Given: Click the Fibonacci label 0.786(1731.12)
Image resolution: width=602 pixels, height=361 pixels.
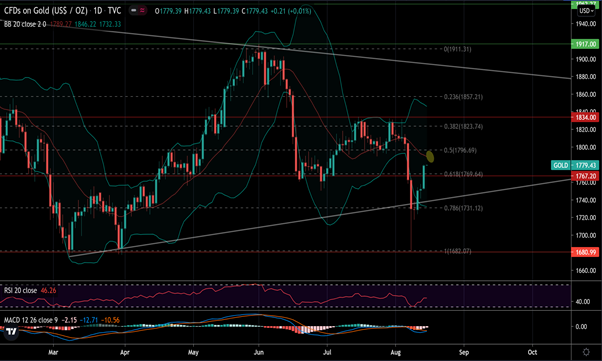Looking at the screenshot, I should click(x=463, y=208).
